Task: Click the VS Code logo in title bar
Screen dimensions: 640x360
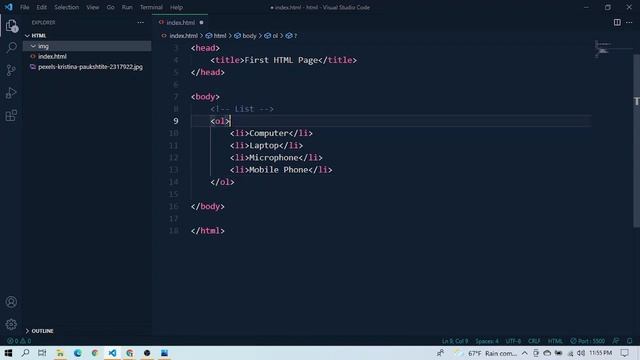Action: [9, 7]
